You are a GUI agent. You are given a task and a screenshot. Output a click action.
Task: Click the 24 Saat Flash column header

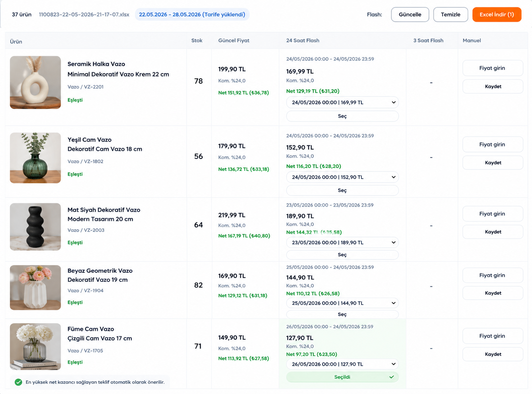302,41
